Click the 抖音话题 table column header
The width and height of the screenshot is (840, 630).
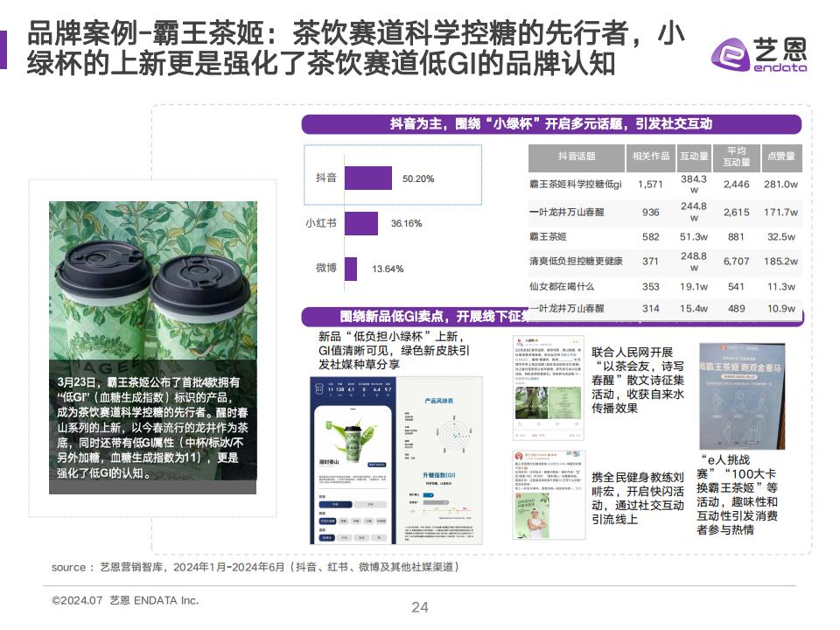click(577, 157)
